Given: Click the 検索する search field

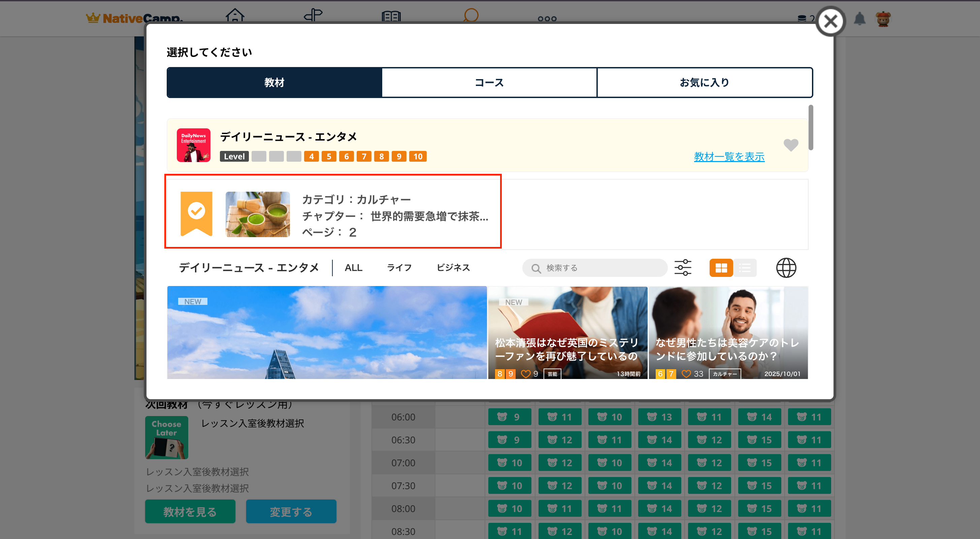Looking at the screenshot, I should [601, 268].
